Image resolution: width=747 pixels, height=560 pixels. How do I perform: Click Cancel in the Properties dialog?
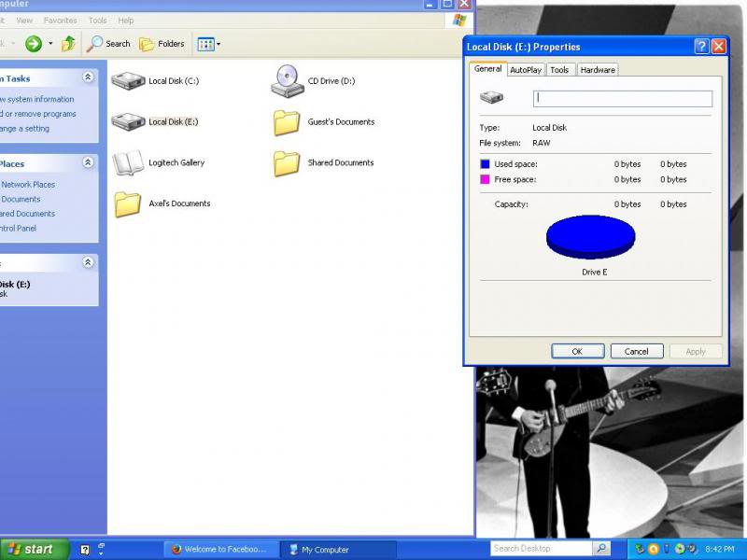tap(637, 352)
